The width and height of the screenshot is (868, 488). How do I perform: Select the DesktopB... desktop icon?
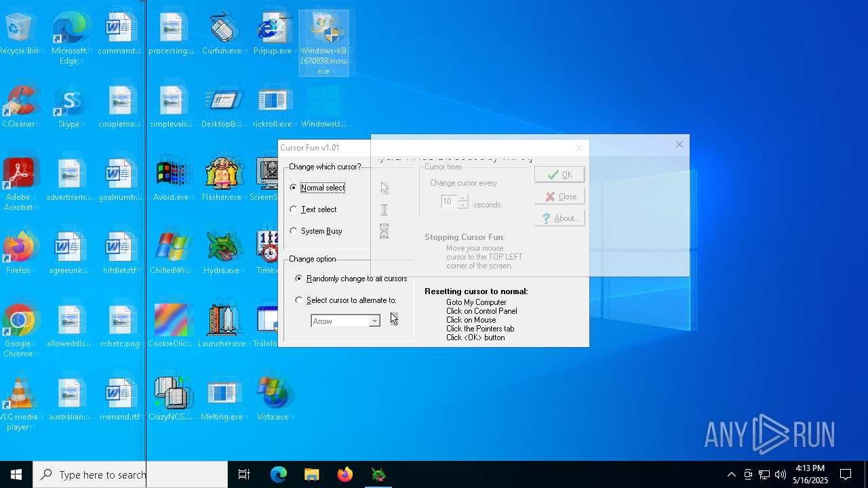coord(222,107)
